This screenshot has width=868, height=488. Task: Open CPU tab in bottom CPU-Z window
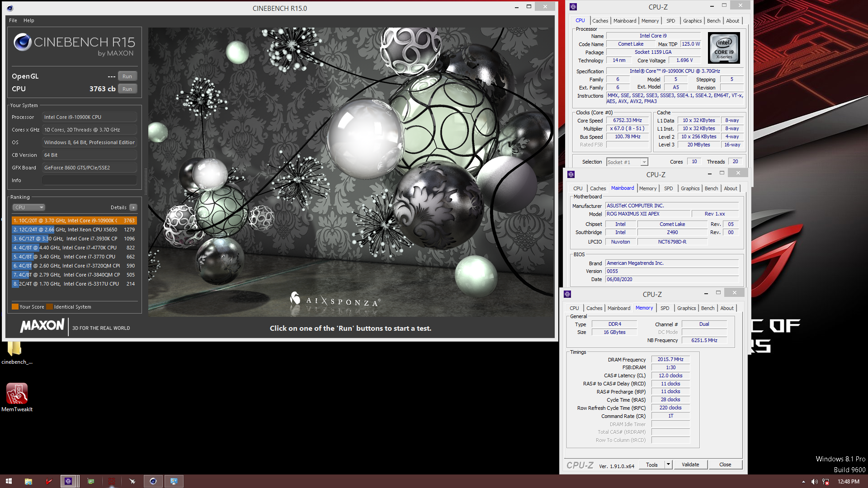click(x=574, y=308)
